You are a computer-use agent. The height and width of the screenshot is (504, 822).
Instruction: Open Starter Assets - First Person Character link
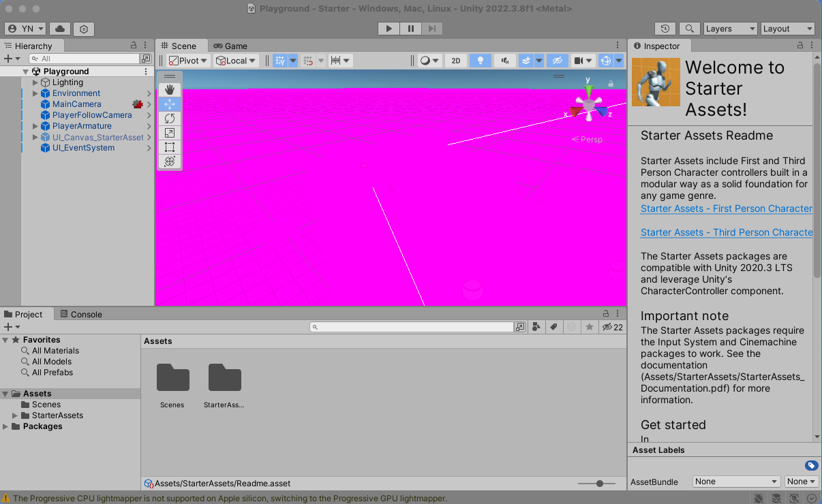click(x=726, y=208)
